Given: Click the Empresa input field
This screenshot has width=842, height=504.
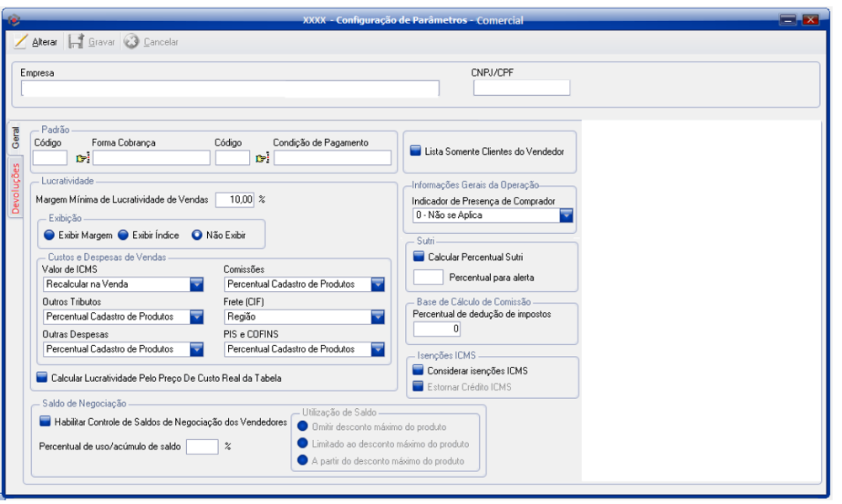Looking at the screenshot, I should pyautogui.click(x=230, y=89).
